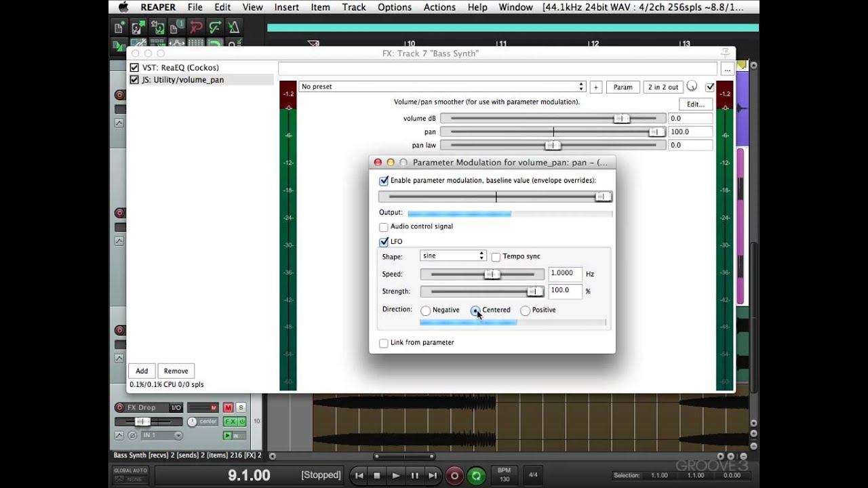
Task: Open the REAPER application menu
Action: pos(158,7)
